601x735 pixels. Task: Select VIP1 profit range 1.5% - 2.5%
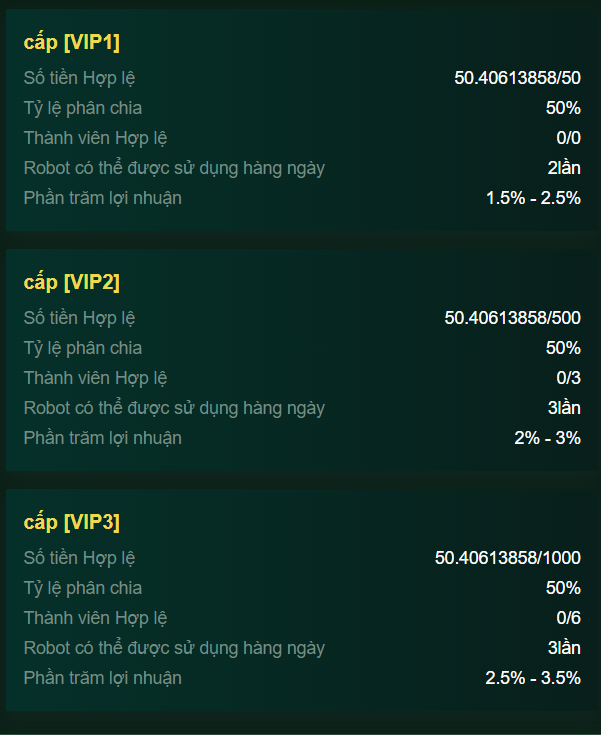click(x=533, y=198)
